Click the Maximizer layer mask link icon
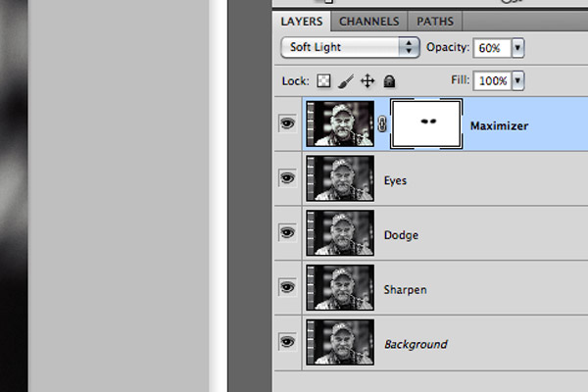Viewport: 588px width, 392px height. tap(382, 123)
